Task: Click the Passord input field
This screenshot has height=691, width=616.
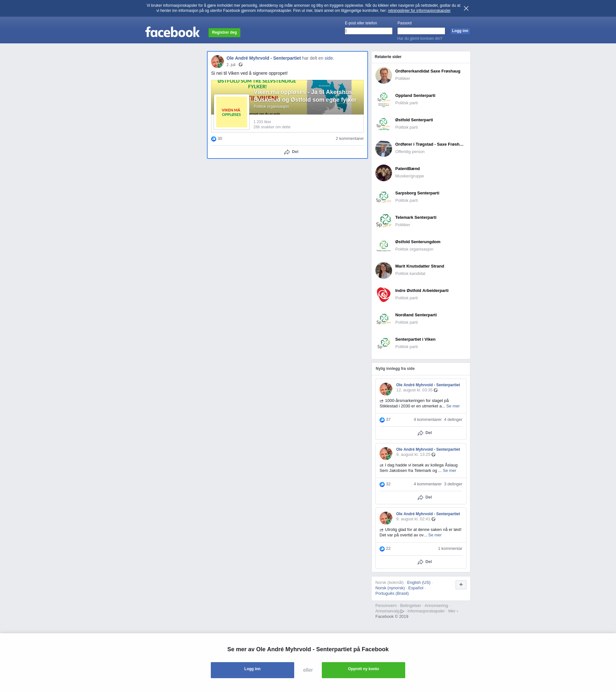Action: pyautogui.click(x=421, y=31)
